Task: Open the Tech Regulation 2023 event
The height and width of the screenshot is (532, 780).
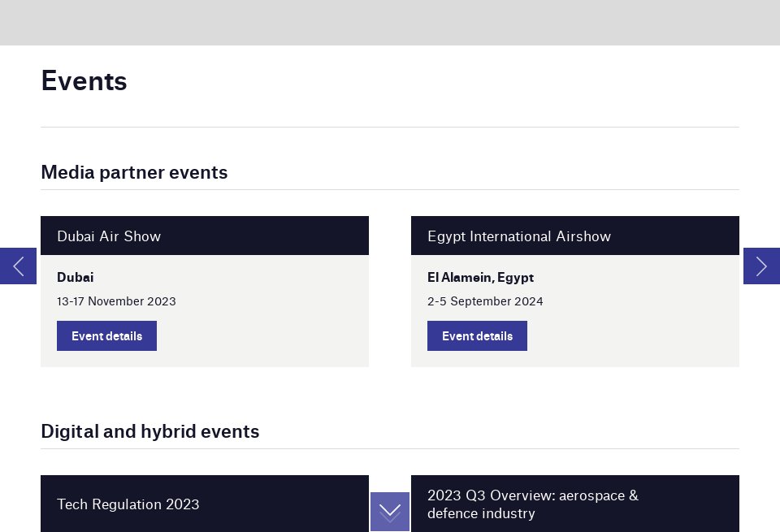Action: coord(128,504)
